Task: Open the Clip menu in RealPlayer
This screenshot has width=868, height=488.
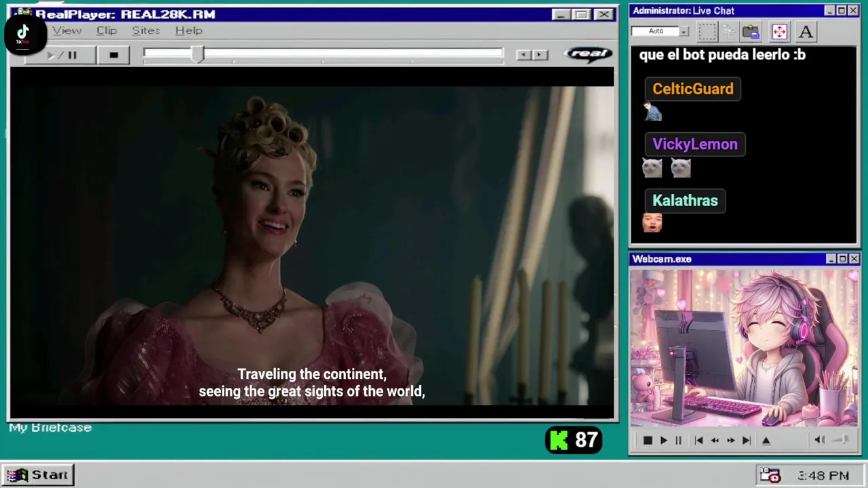Action: click(x=106, y=30)
